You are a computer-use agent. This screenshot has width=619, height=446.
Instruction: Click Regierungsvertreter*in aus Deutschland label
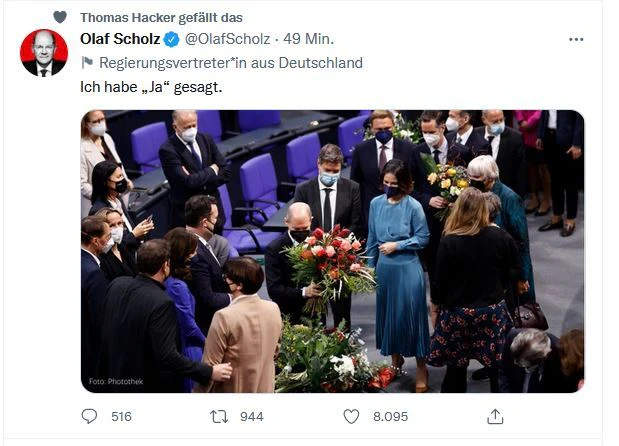point(230,63)
